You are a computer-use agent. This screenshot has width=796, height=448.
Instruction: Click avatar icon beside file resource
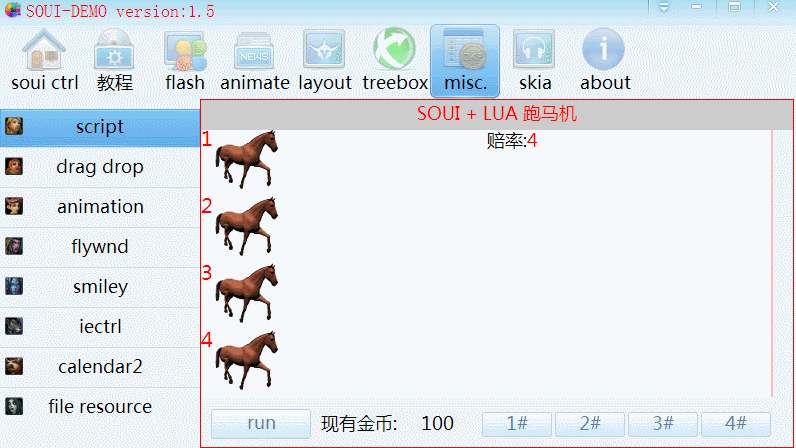(x=14, y=406)
